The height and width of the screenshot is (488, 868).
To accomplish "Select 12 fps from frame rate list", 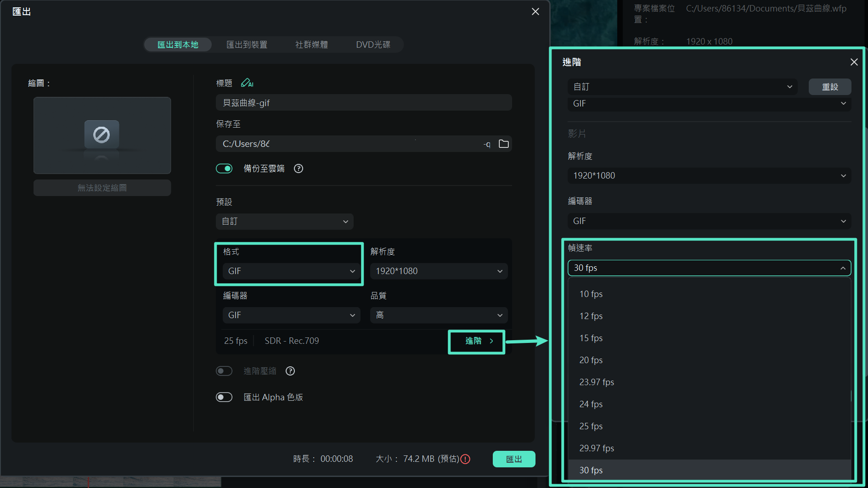I will coord(710,316).
